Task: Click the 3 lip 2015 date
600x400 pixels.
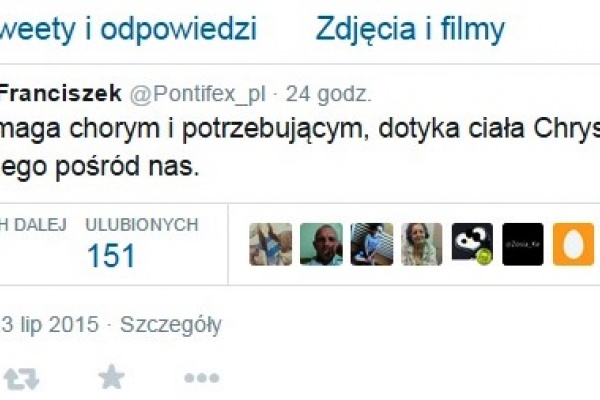Action: (x=50, y=325)
